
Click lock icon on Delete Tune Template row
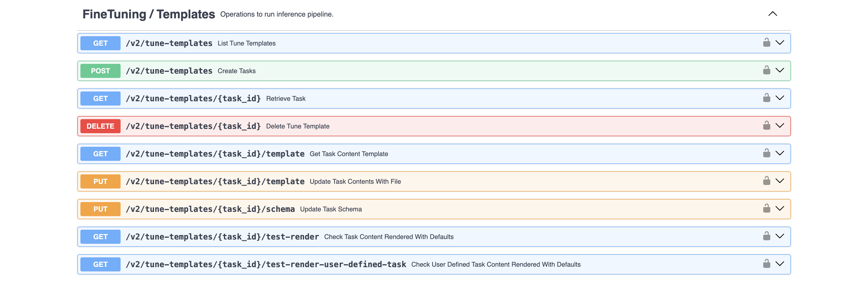coord(766,126)
